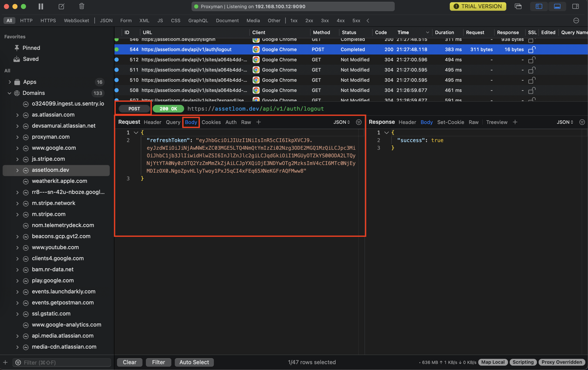
Task: Toggle the WebSocket filter
Action: click(x=77, y=20)
